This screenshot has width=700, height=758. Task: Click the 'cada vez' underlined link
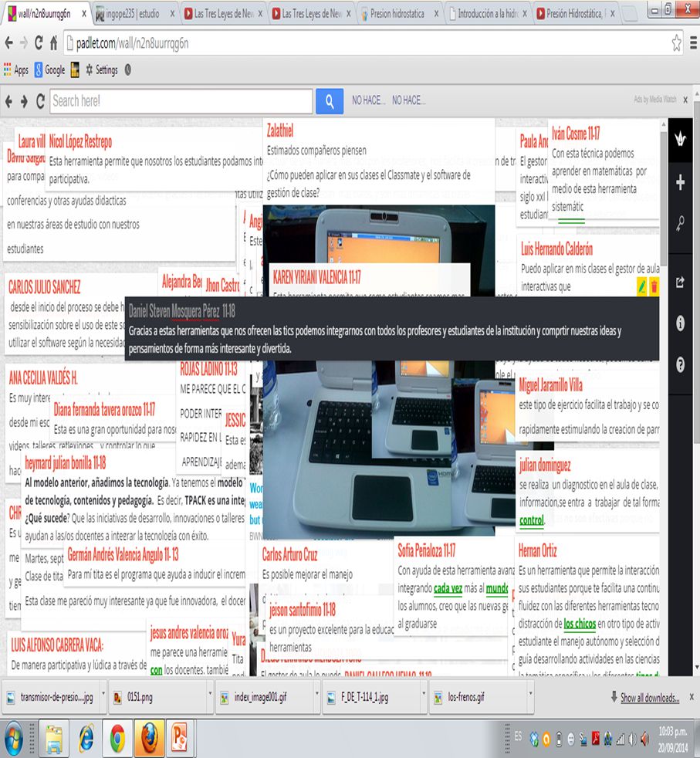coord(448,588)
